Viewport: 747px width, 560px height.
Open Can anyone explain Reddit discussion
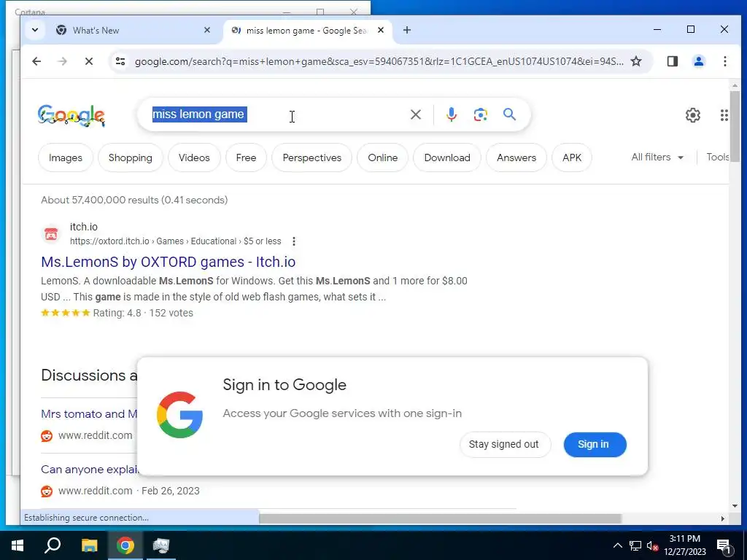click(89, 470)
